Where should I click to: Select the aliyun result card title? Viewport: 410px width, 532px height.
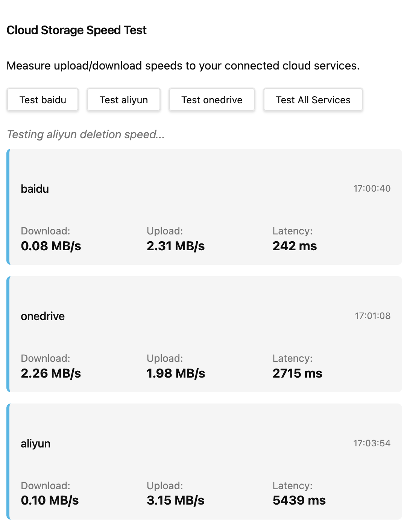36,444
